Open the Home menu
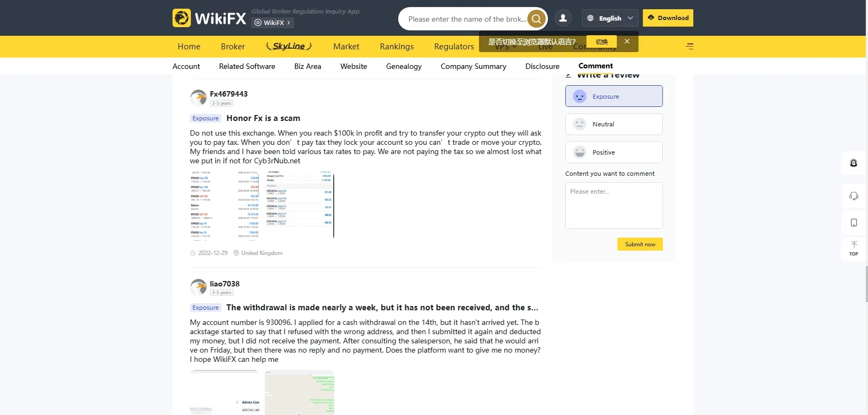 pos(189,47)
